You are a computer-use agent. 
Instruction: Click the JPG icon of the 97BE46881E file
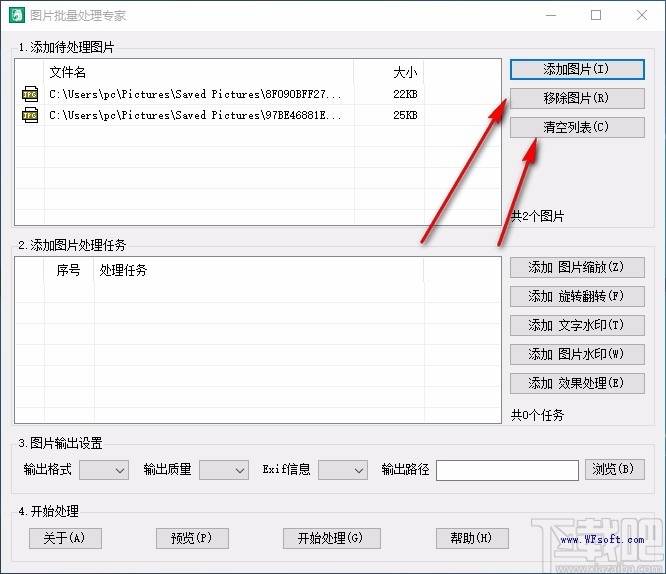click(x=30, y=115)
